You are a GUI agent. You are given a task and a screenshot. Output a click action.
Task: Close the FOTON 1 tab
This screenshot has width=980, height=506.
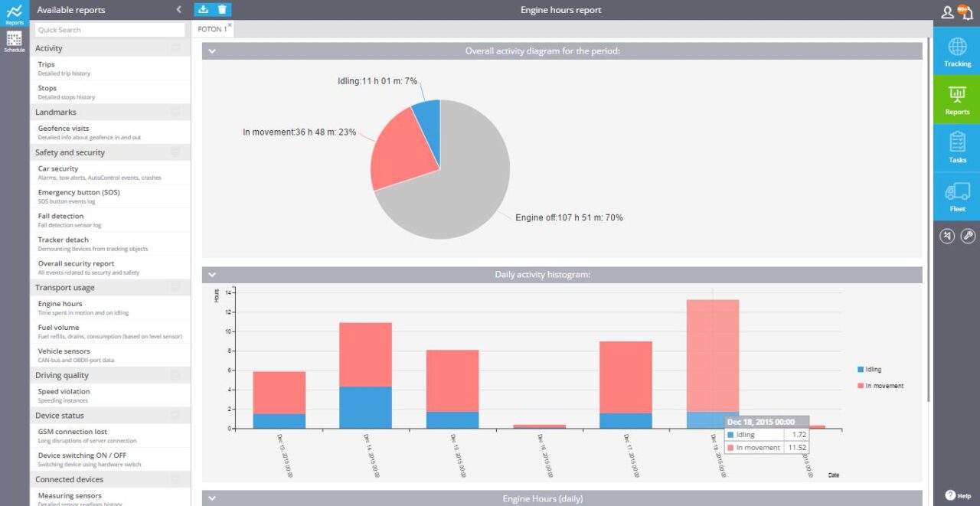230,25
